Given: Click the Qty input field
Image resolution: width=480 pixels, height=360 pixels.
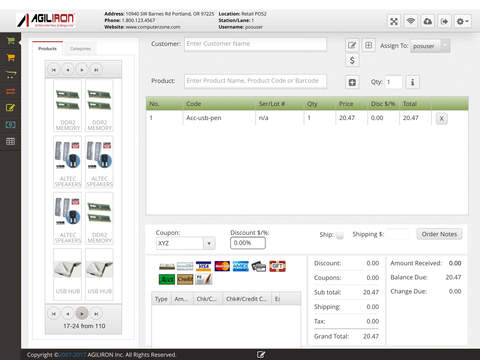Looking at the screenshot, I should [x=394, y=82].
